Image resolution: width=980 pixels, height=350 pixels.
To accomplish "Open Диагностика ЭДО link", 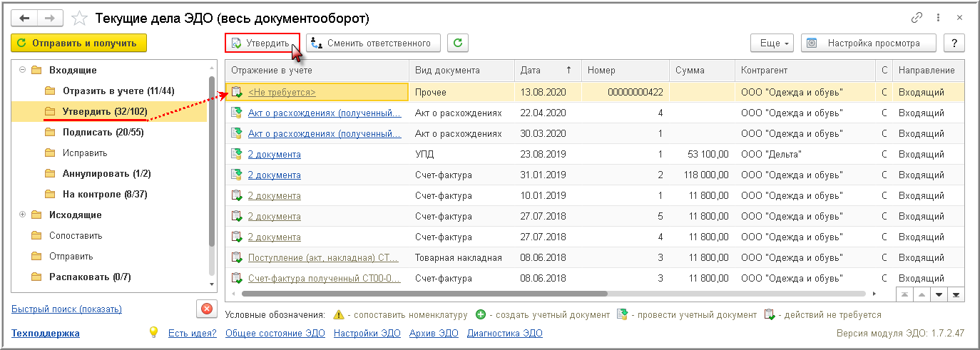I will [x=504, y=333].
